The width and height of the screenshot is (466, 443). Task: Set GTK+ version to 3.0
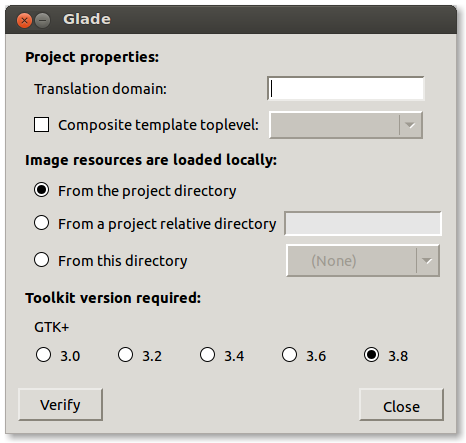(44, 355)
